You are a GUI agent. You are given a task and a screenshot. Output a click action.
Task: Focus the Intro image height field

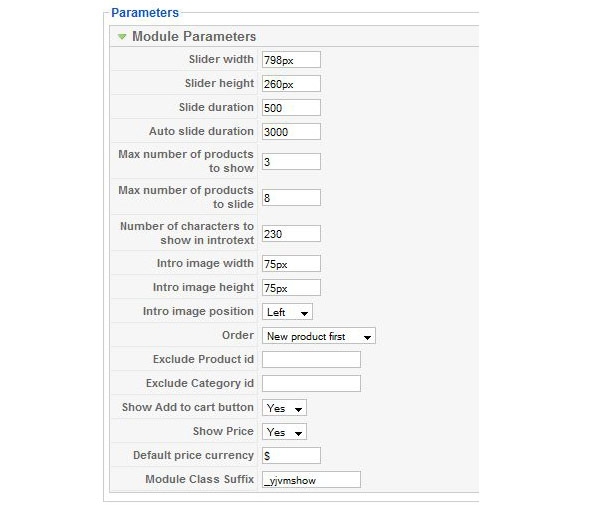pyautogui.click(x=290, y=288)
